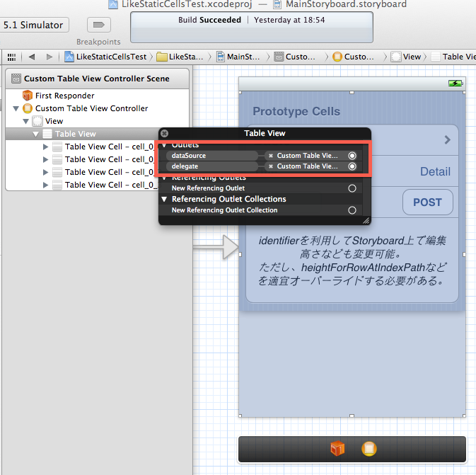Click the battery icon in simulated status bar
The width and height of the screenshot is (476, 475).
[455, 84]
